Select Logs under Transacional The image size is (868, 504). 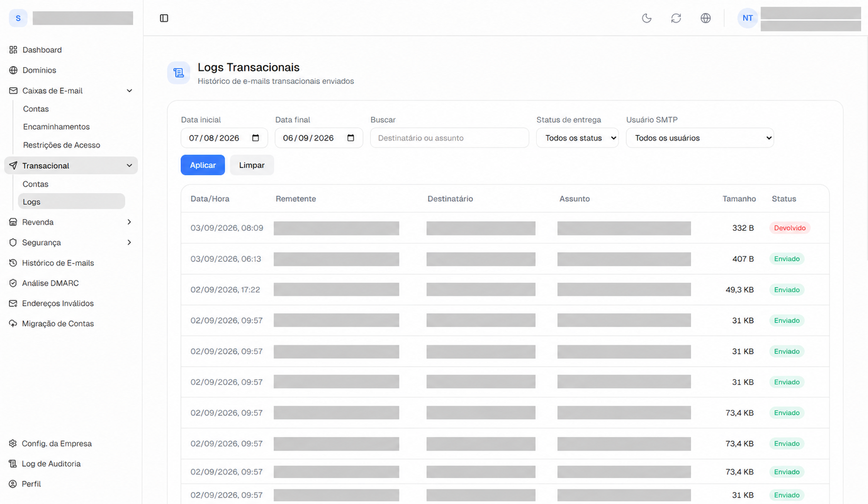tap(71, 201)
